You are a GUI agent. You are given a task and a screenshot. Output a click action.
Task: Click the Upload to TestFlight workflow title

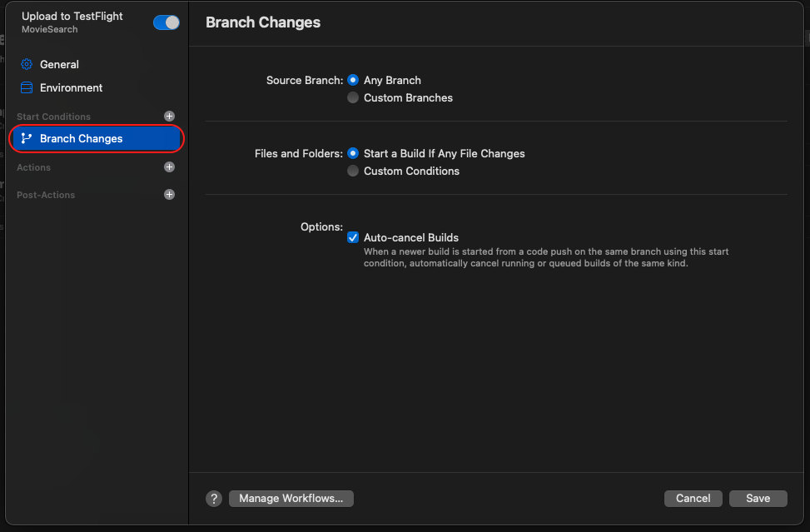(72, 16)
